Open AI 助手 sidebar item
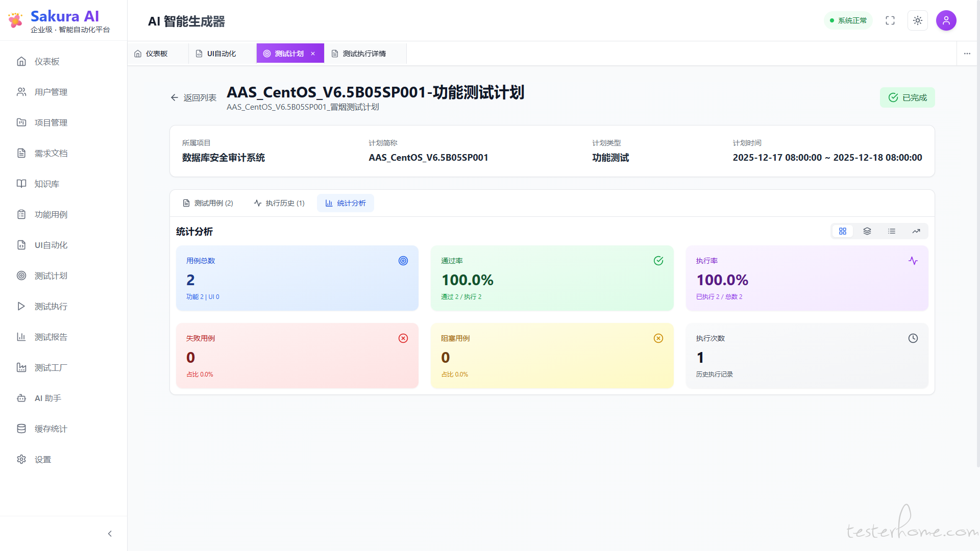980x551 pixels. pos(47,398)
